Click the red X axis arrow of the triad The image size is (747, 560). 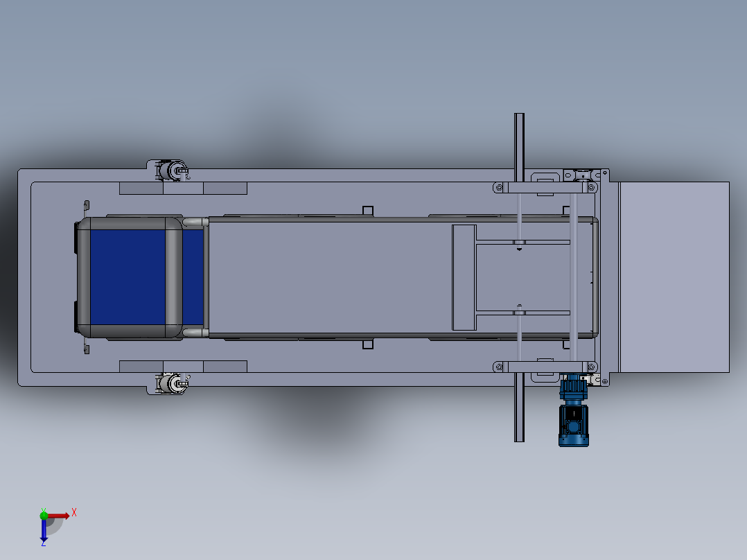[59, 516]
